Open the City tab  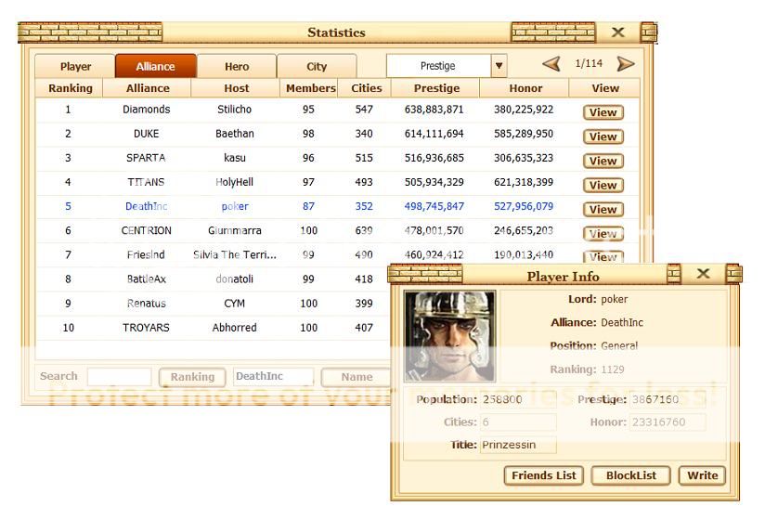(x=317, y=67)
